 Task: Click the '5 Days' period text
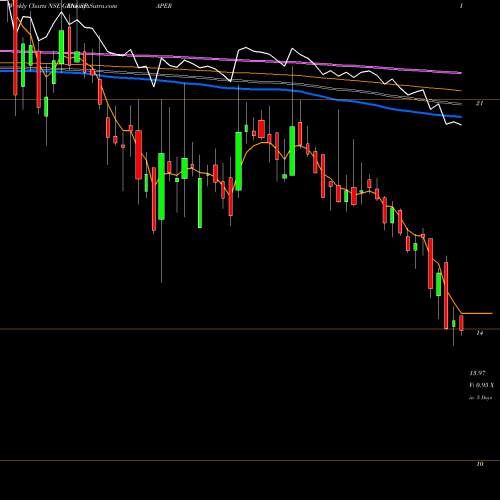[x=484, y=398]
